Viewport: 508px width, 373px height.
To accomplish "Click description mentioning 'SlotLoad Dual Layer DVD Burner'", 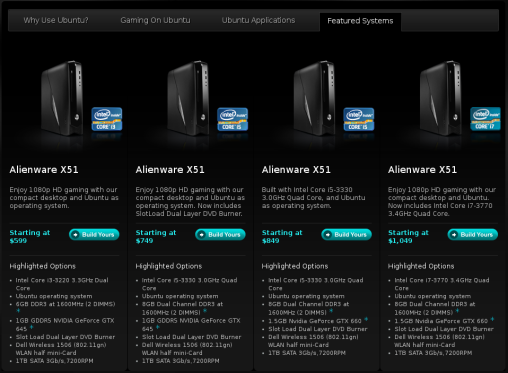I will pos(190,202).
